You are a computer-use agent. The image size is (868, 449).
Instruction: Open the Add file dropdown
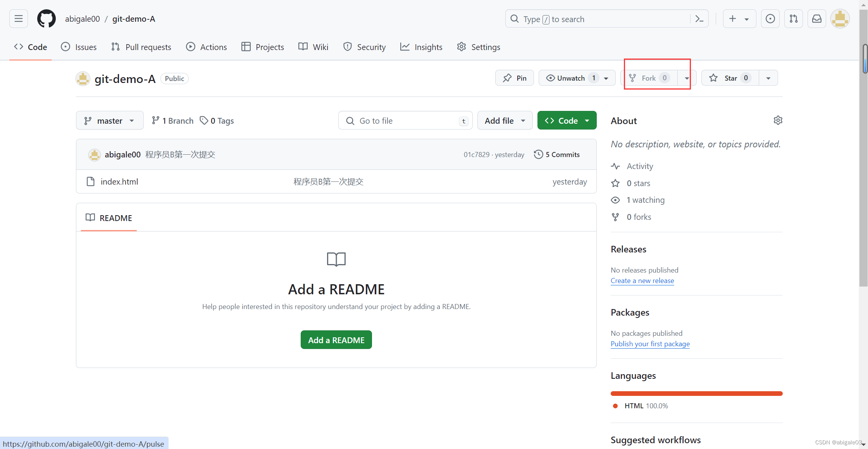[x=505, y=120]
